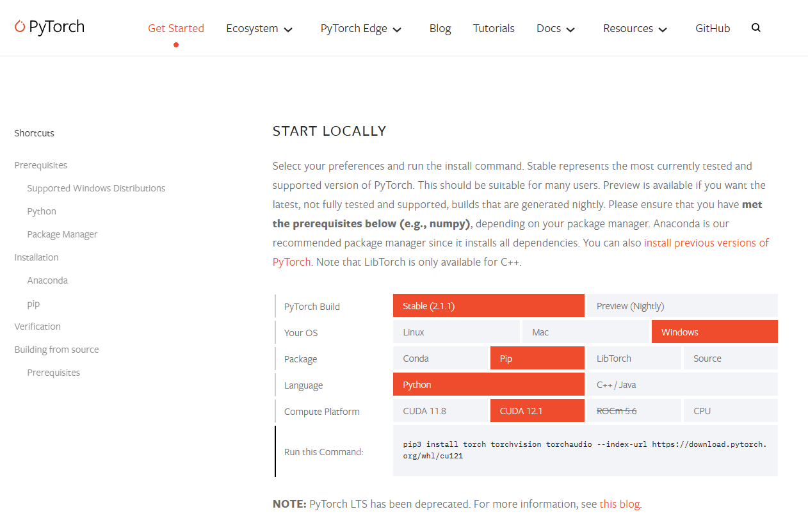The height and width of the screenshot is (532, 808).
Task: Choose Linux as your OS
Action: [457, 332]
